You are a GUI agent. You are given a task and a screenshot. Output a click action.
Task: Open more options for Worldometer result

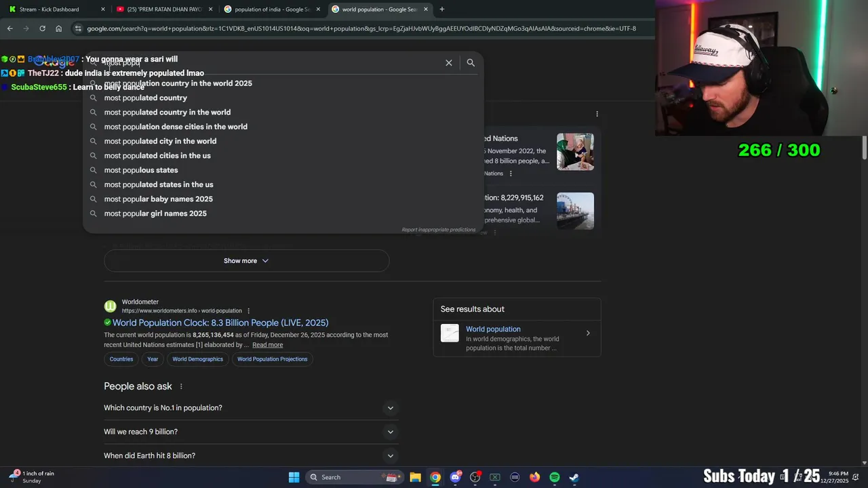click(249, 311)
